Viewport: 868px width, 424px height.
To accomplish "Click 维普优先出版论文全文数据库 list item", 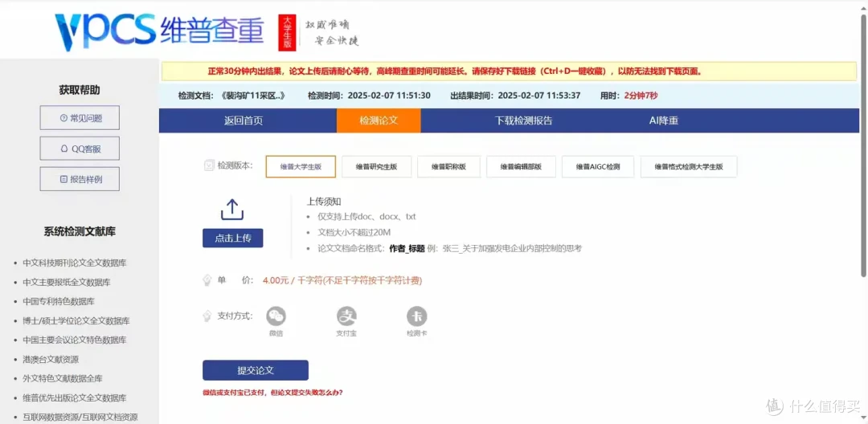I will [x=74, y=398].
